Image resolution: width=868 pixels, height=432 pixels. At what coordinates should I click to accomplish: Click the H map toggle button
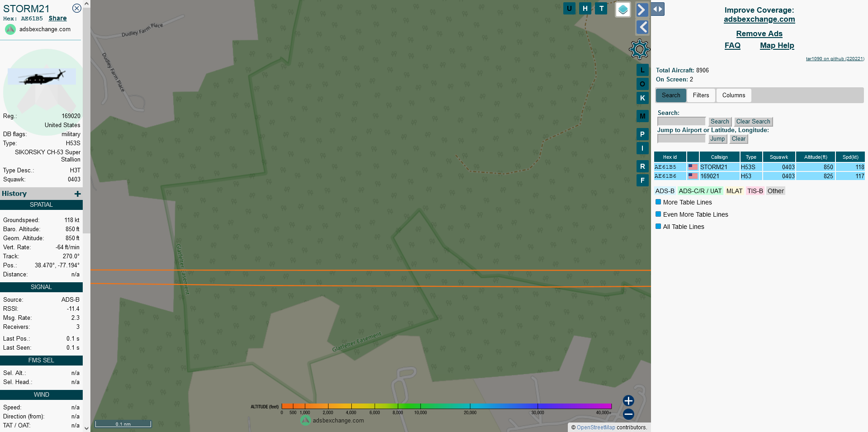585,8
